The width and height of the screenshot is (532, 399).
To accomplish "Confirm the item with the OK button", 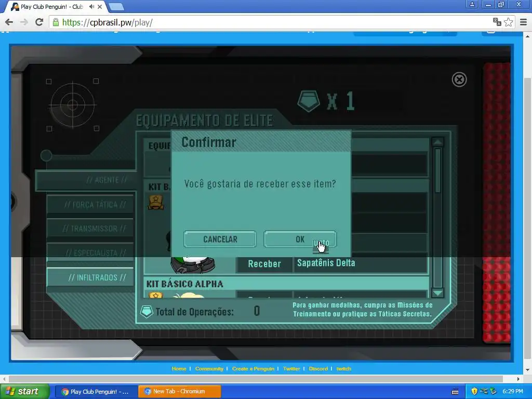I will [x=300, y=239].
